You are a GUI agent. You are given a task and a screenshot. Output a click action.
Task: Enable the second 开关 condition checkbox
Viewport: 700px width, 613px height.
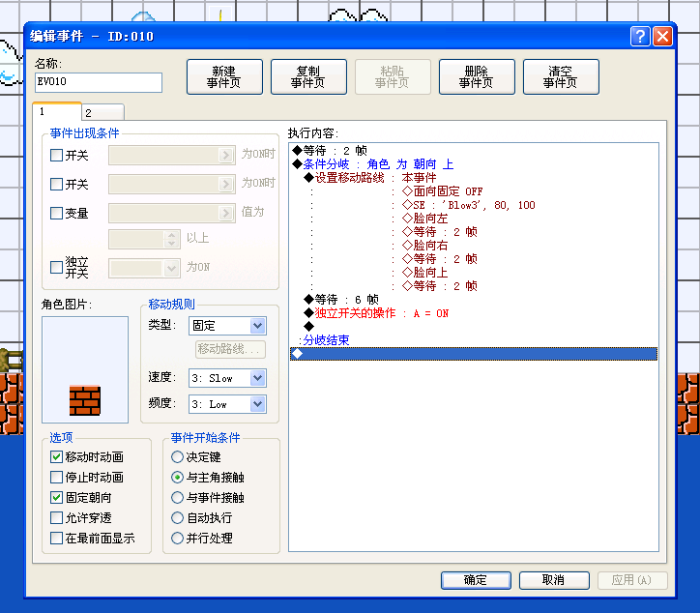[56, 184]
